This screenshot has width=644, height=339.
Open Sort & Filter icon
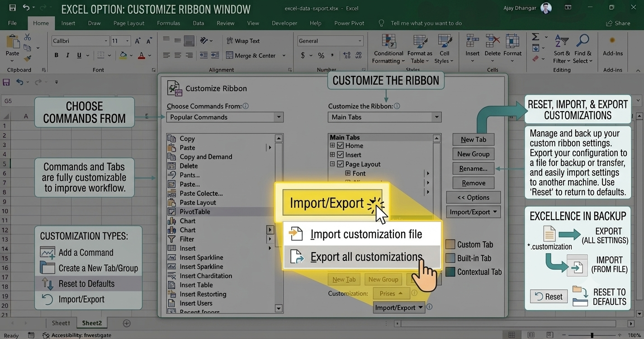pyautogui.click(x=562, y=41)
